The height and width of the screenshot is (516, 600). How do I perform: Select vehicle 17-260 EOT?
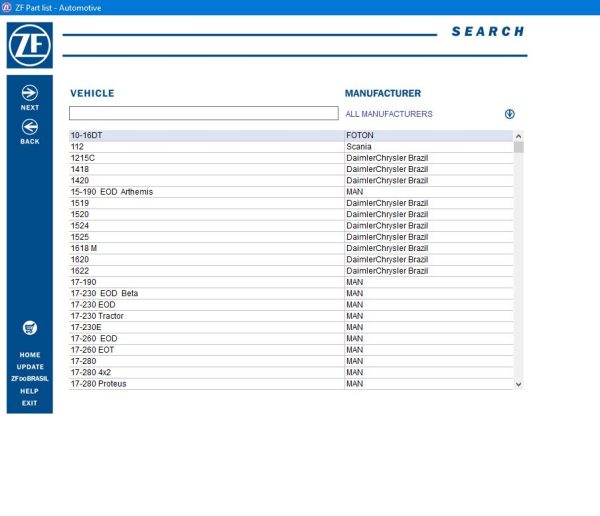(x=291, y=350)
